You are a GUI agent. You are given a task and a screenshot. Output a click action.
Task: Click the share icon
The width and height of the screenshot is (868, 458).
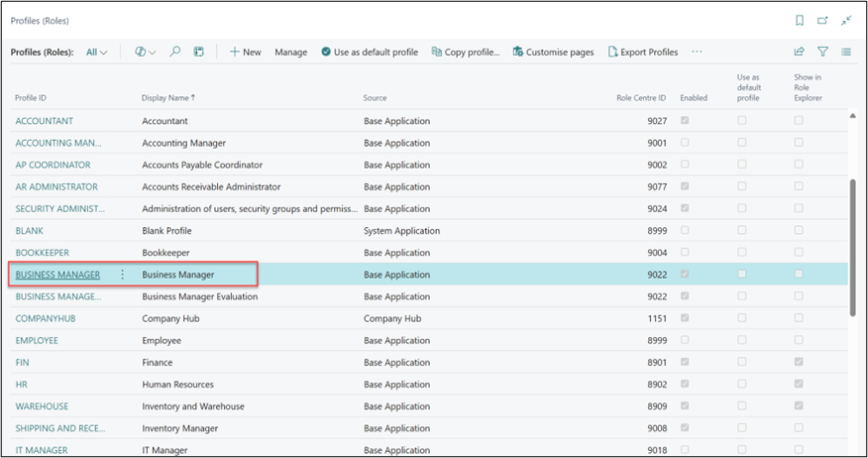799,52
